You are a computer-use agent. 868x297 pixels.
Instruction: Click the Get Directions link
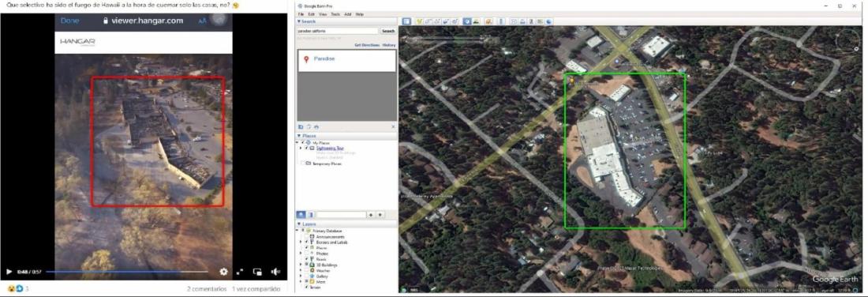coord(366,45)
